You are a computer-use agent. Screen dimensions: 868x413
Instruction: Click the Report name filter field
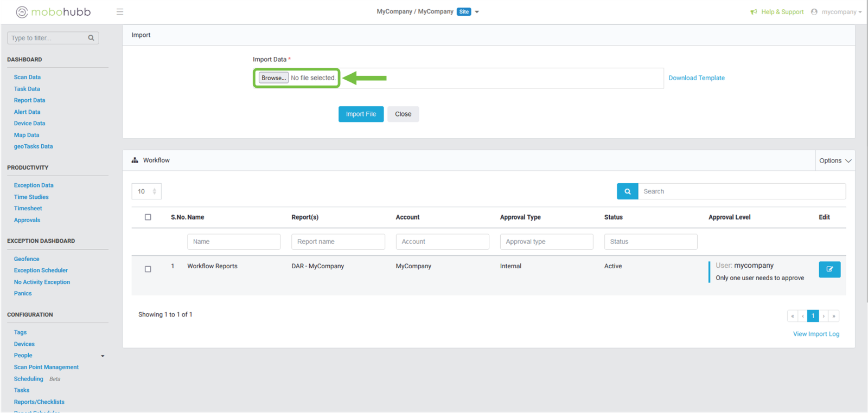(338, 242)
